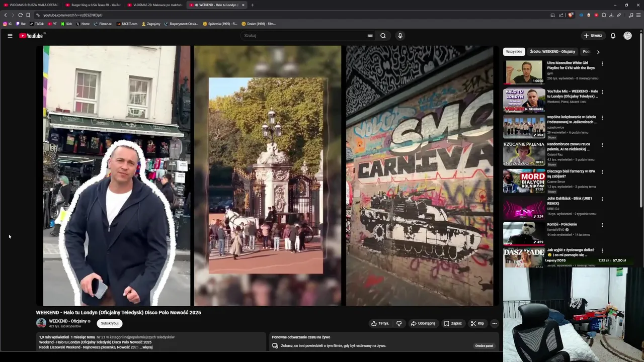Viewport: 644px width, 362px height.
Task: Open options for the Kombii - Pokolenie video
Action: point(602,225)
